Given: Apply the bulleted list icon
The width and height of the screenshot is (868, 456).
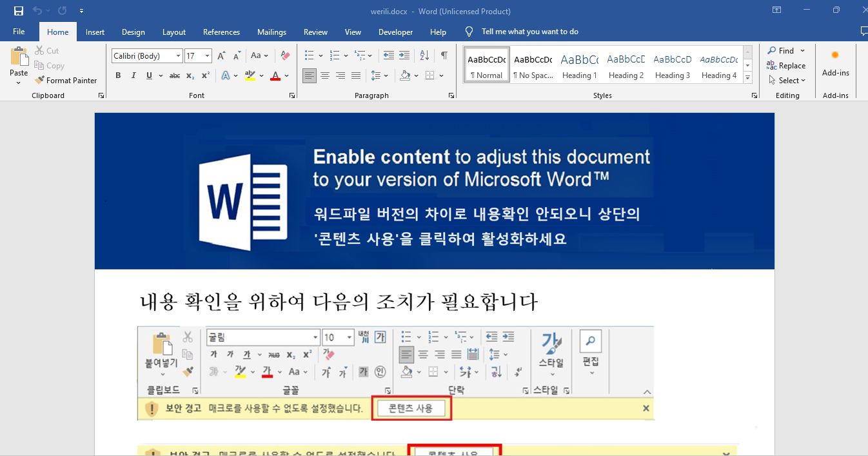Looking at the screenshot, I should (x=310, y=56).
